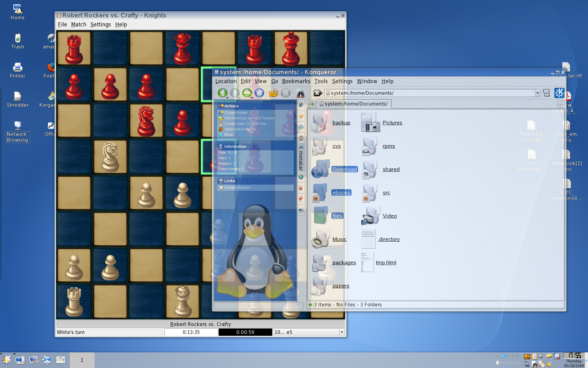Collapse the Actions section header
The width and height of the screenshot is (588, 368).
tap(255, 106)
